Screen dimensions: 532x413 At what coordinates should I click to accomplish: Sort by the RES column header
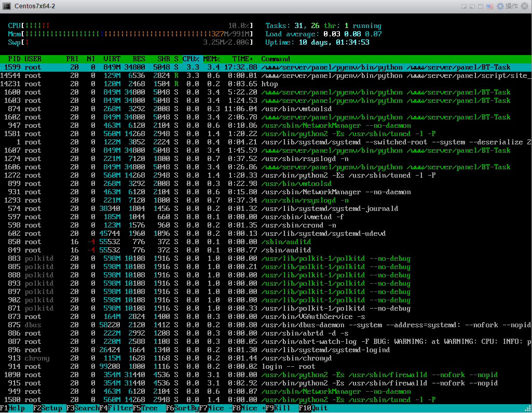click(x=139, y=59)
